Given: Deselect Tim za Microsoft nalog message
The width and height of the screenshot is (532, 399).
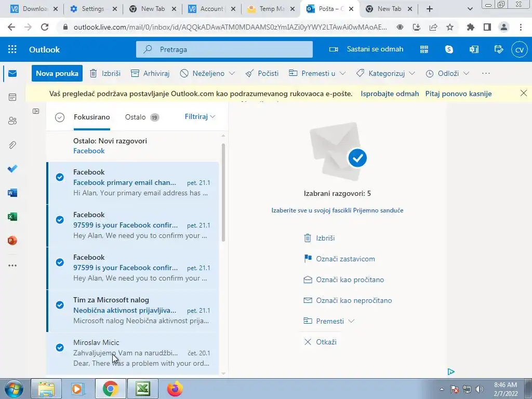Looking at the screenshot, I should 60,305.
